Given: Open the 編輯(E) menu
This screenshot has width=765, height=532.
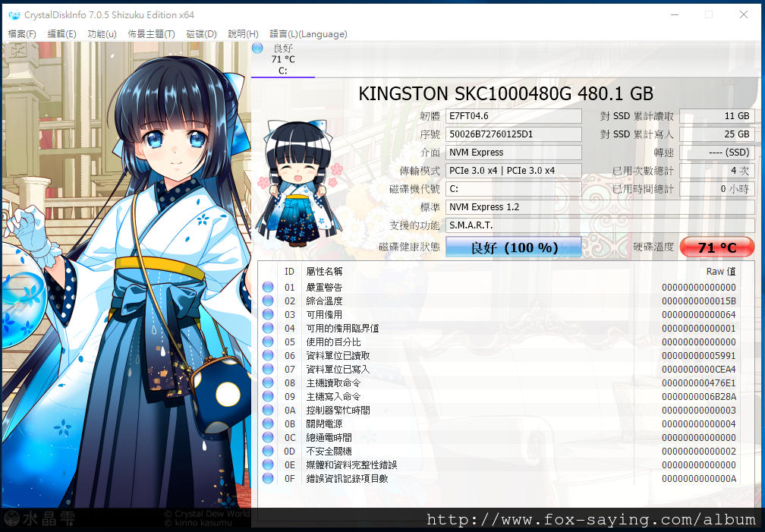Looking at the screenshot, I should (x=61, y=34).
